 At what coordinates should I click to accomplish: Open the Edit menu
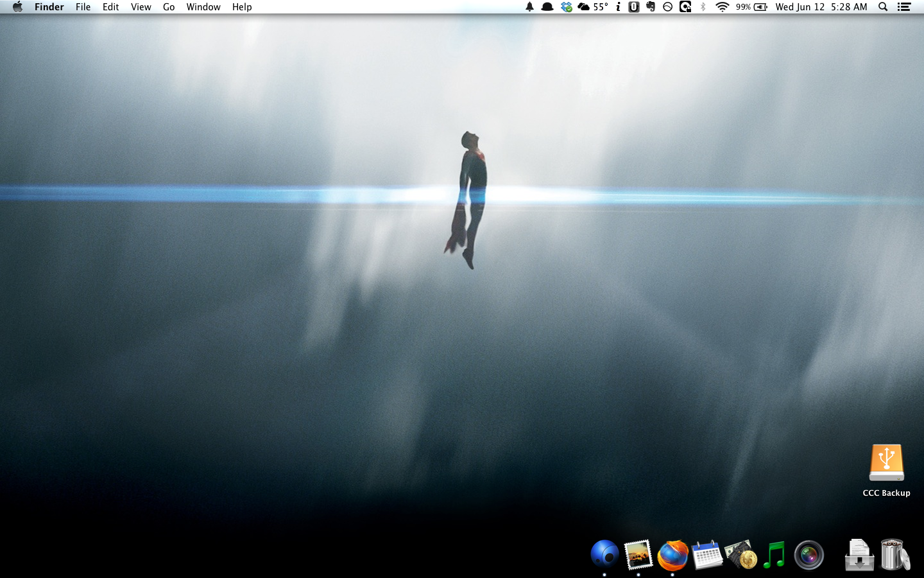110,7
